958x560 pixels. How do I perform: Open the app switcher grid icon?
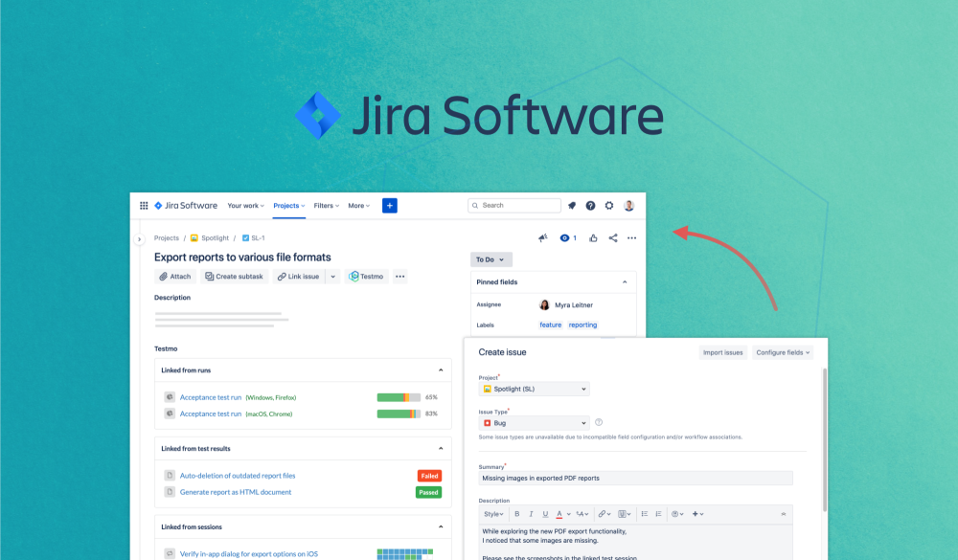point(144,206)
